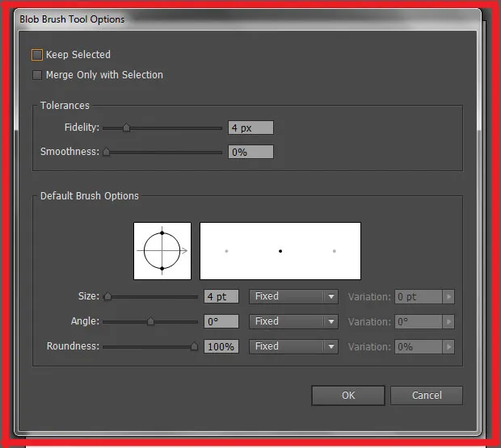
Task: Click the Angle slider handle
Action: (150, 321)
